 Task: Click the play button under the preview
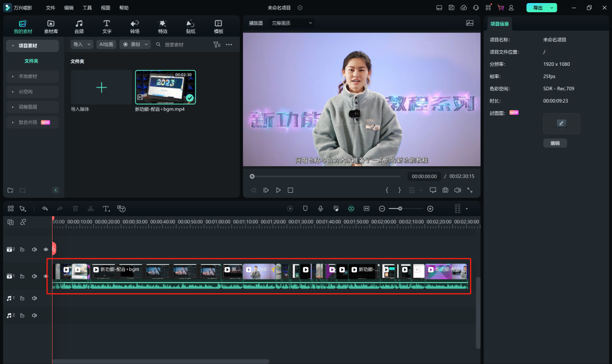point(278,190)
